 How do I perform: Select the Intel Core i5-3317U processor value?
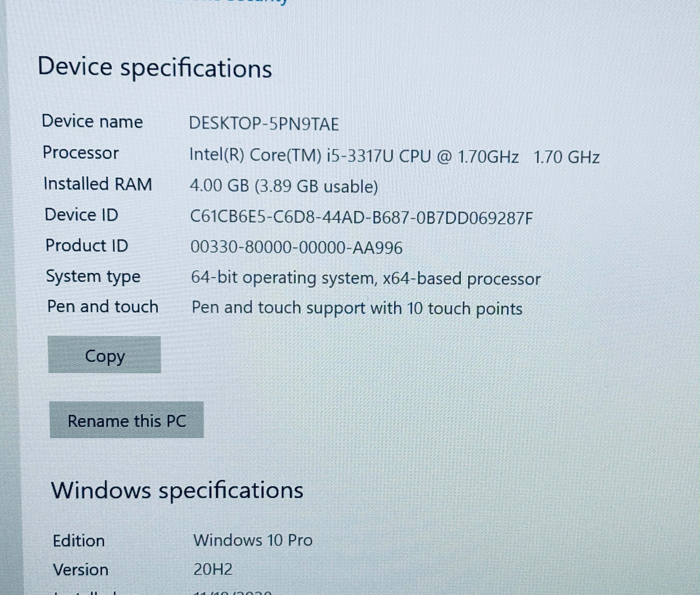[x=395, y=156]
